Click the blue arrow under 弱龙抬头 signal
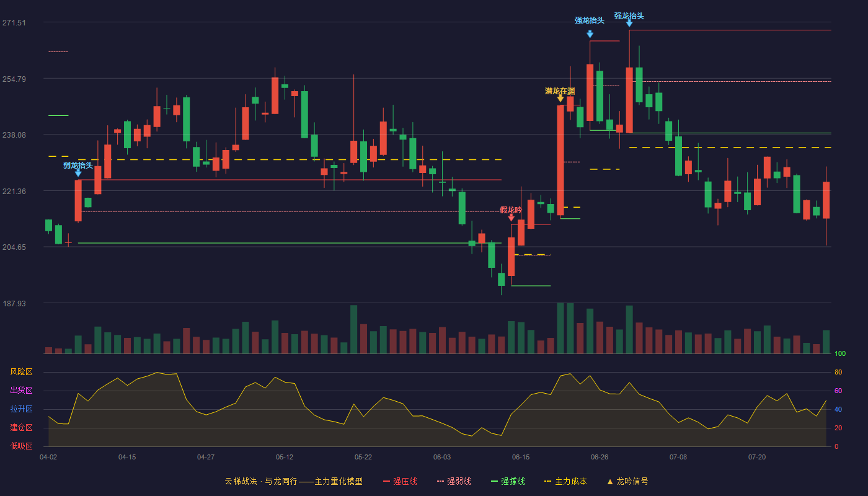This screenshot has height=496, width=868. 78,174
